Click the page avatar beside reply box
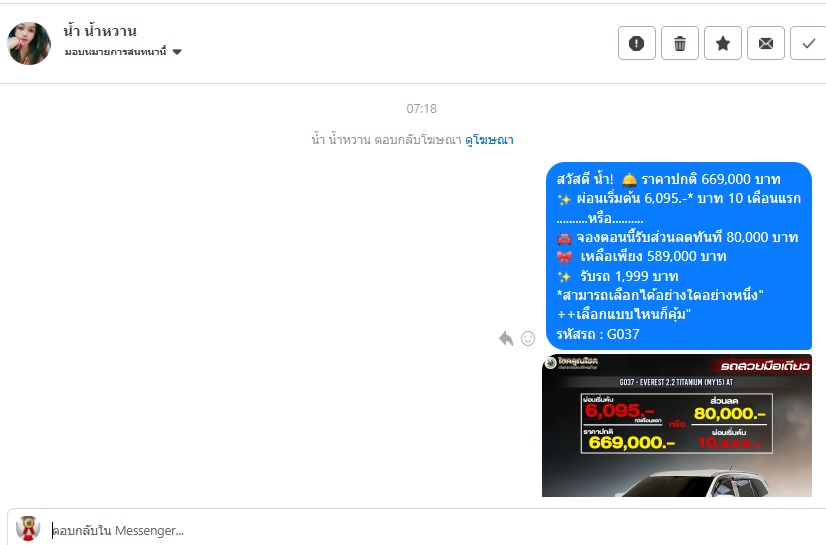The image size is (826, 545). pos(28,528)
